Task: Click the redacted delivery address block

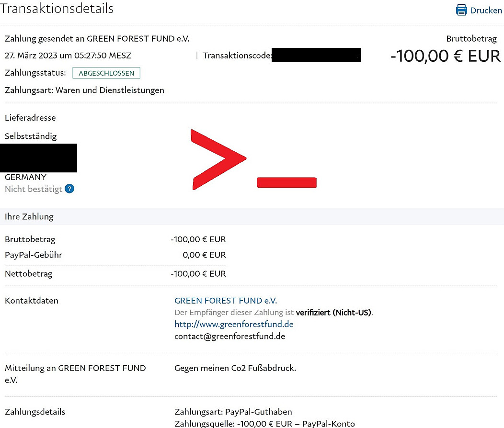Action: [38, 158]
